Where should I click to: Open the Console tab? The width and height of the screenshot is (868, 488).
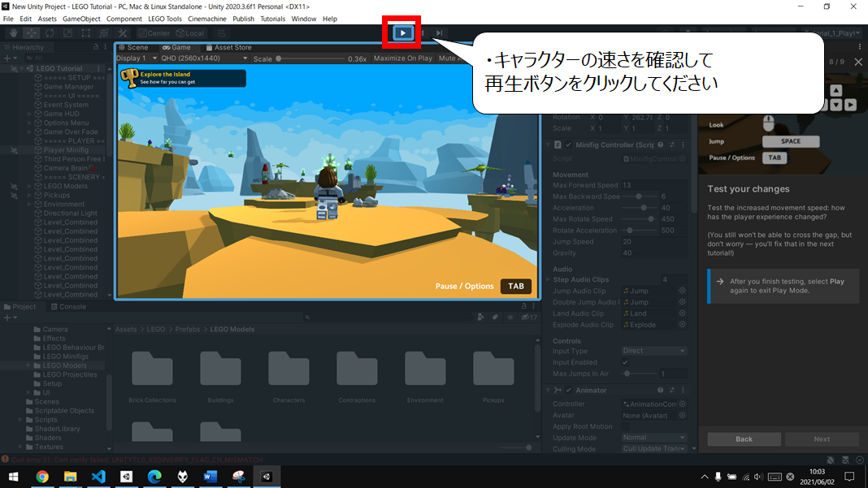pyautogui.click(x=68, y=306)
